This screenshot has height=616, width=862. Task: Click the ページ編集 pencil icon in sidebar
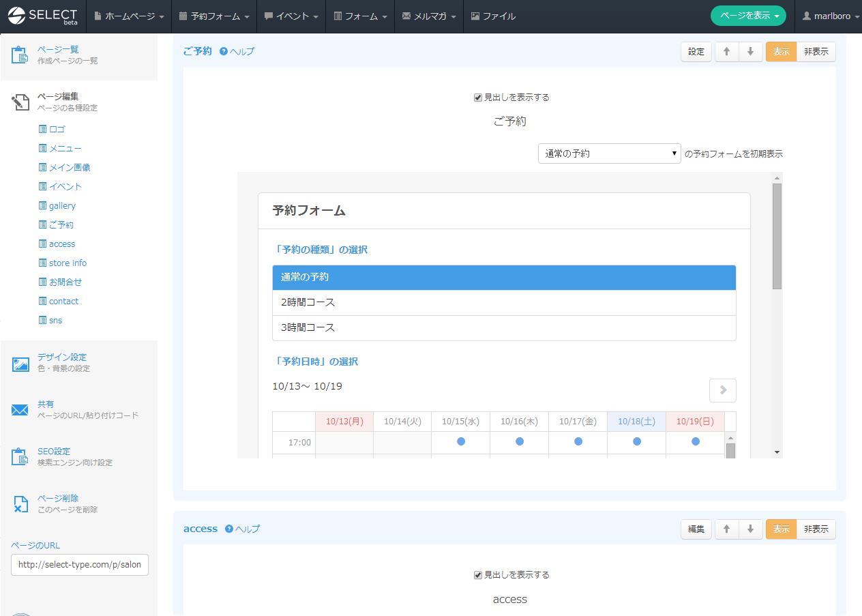(20, 102)
